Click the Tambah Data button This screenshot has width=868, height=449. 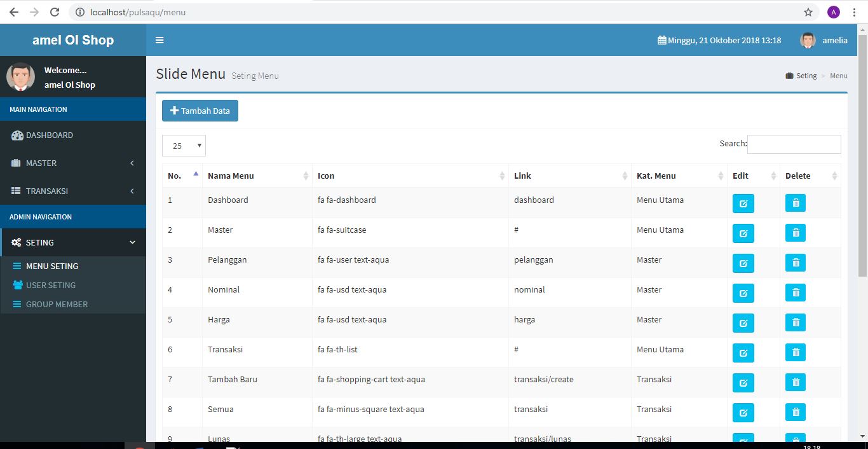pyautogui.click(x=200, y=111)
